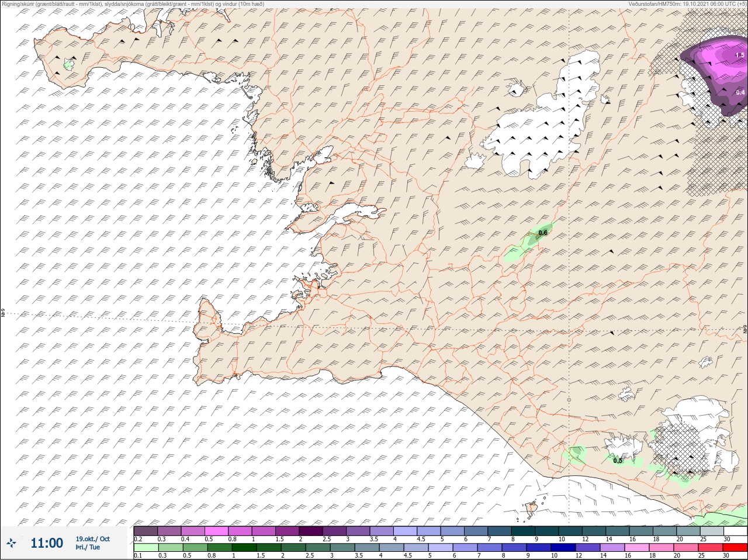Screen dimensions: 748x560
Task: Click the 11:00 forecast time display
Action: click(47, 543)
